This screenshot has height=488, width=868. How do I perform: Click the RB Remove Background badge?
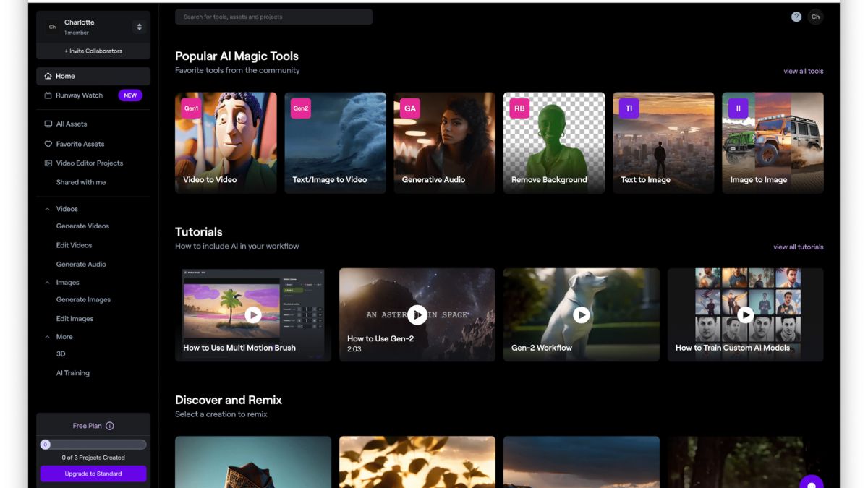pyautogui.click(x=519, y=108)
